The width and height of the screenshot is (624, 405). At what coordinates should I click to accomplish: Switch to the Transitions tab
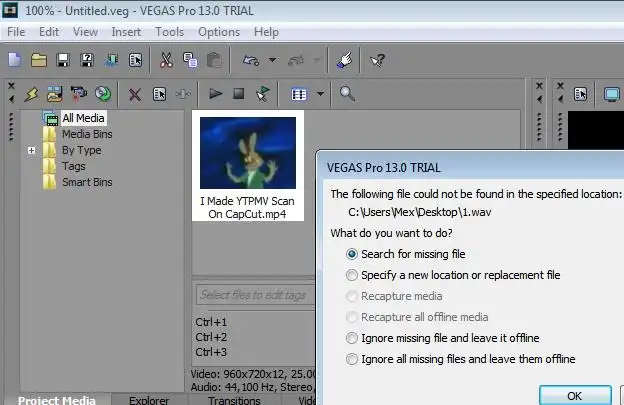point(234,400)
